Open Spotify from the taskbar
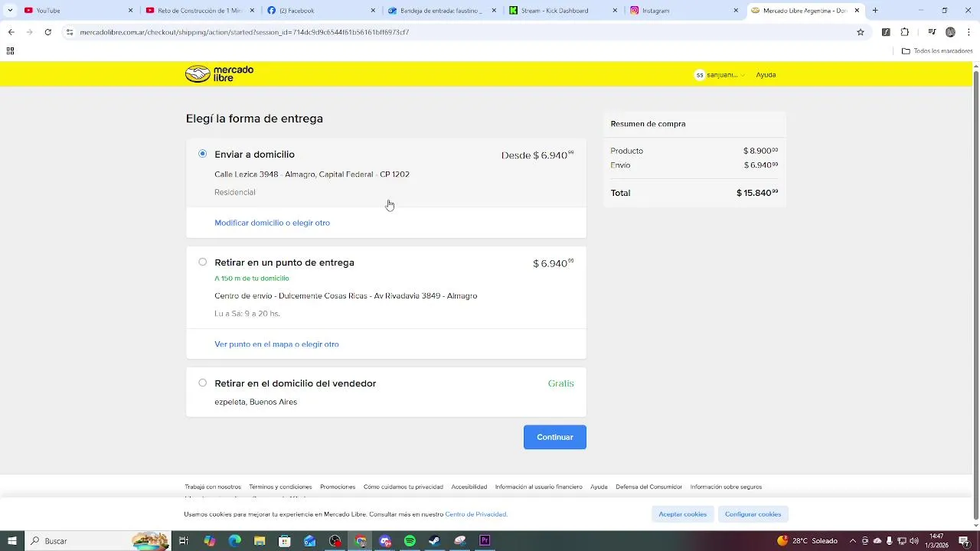The width and height of the screenshot is (980, 551). (410, 541)
